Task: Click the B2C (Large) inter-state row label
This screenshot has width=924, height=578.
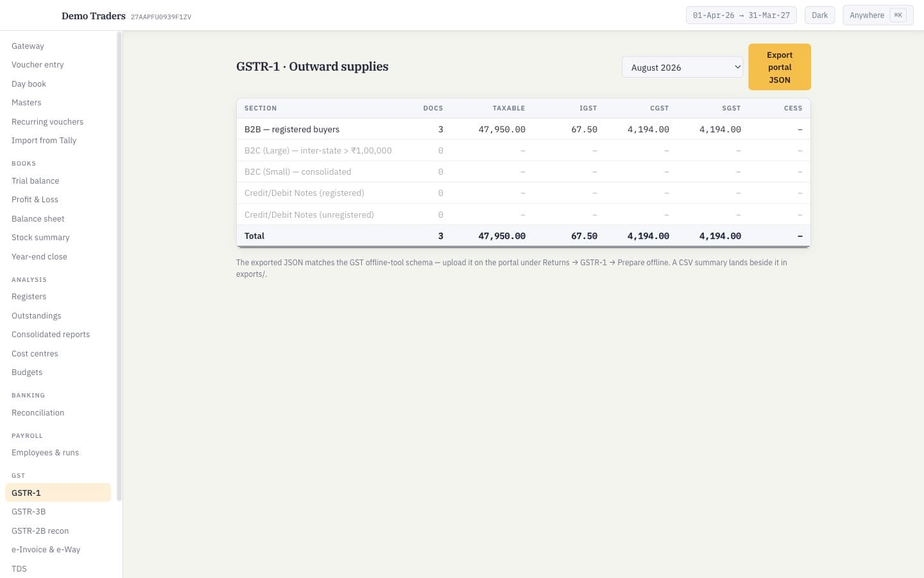Action: [318, 150]
